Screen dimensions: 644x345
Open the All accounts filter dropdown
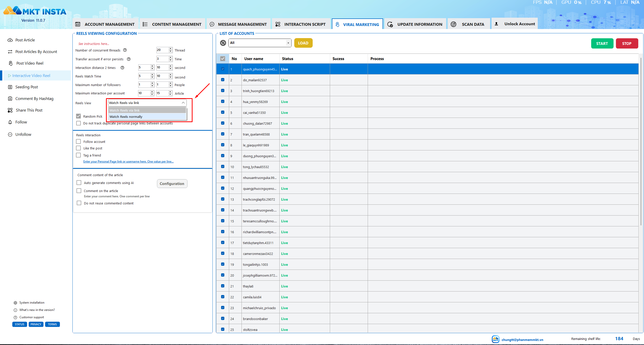[260, 43]
